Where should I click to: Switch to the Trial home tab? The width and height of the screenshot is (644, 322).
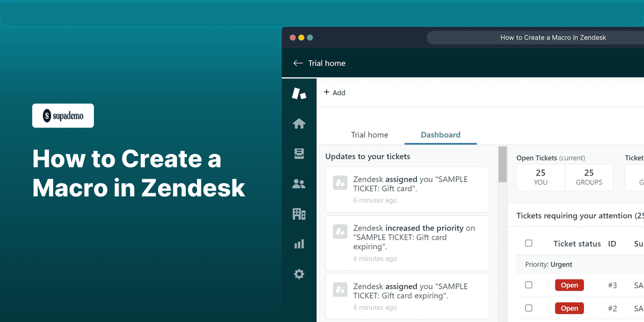pos(370,135)
